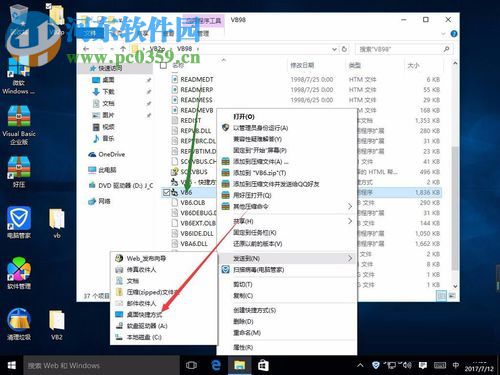Sort by 修改日期 column header
Image resolution: width=500 pixels, height=375 pixels.
[x=302, y=65]
